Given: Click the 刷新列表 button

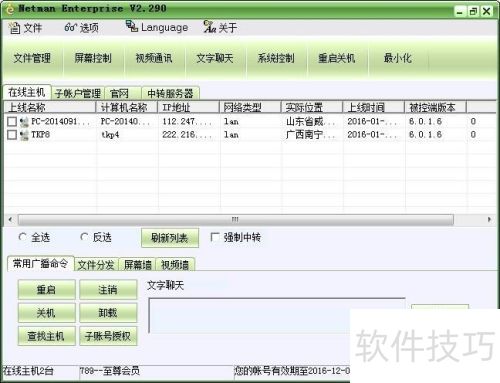Looking at the screenshot, I should coord(170,238).
